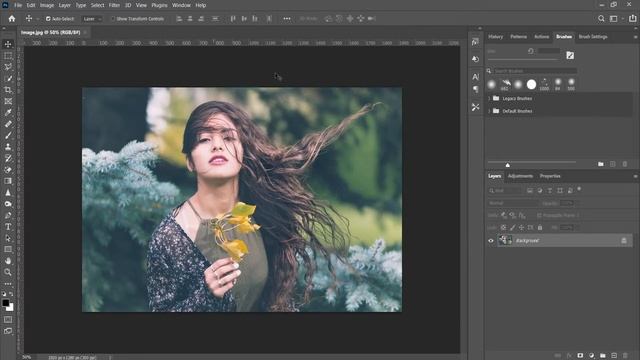Switch to the Properties tab
Image resolution: width=640 pixels, height=360 pixels.
(550, 176)
